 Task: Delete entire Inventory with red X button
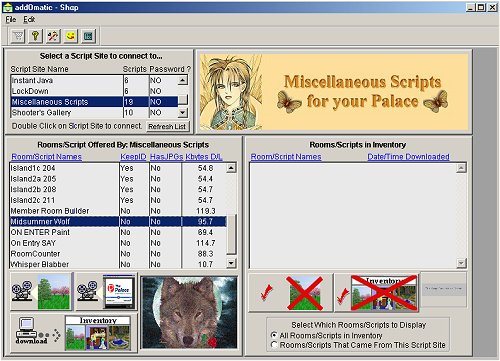377,293
